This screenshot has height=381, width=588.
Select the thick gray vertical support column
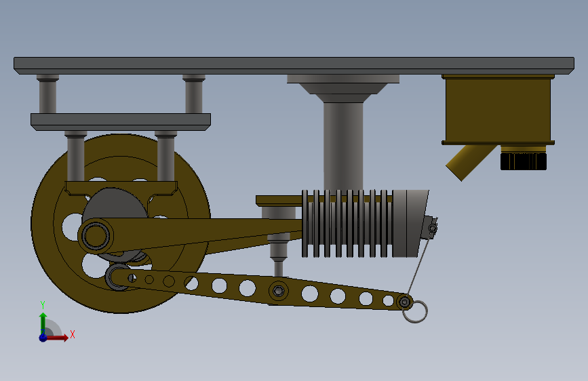tap(343, 146)
